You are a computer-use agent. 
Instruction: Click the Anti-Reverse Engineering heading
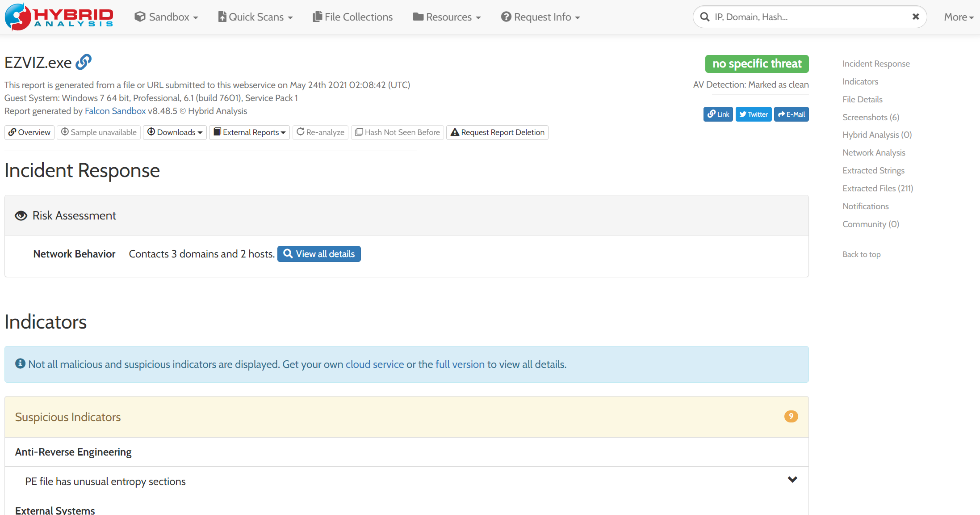coord(73,452)
